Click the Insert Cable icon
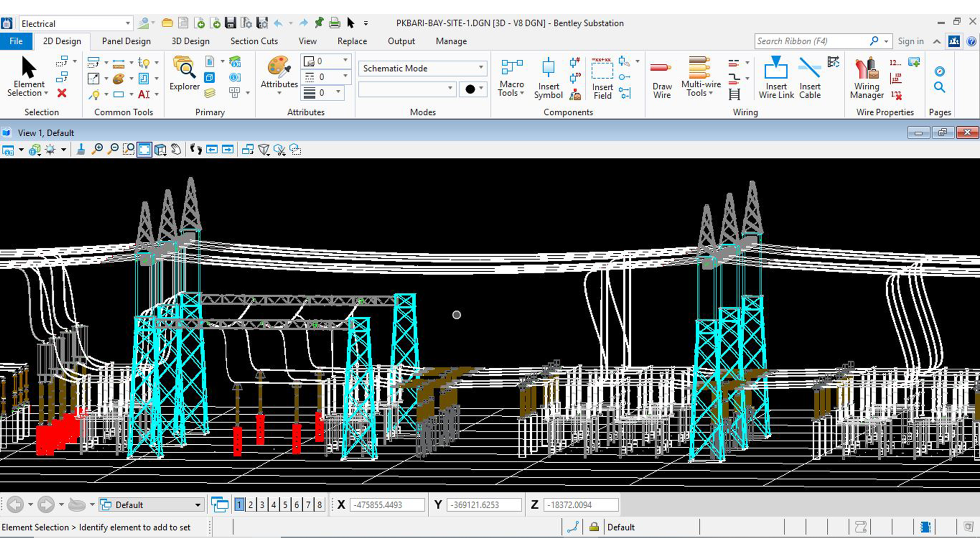The height and width of the screenshot is (550, 980). [x=810, y=78]
